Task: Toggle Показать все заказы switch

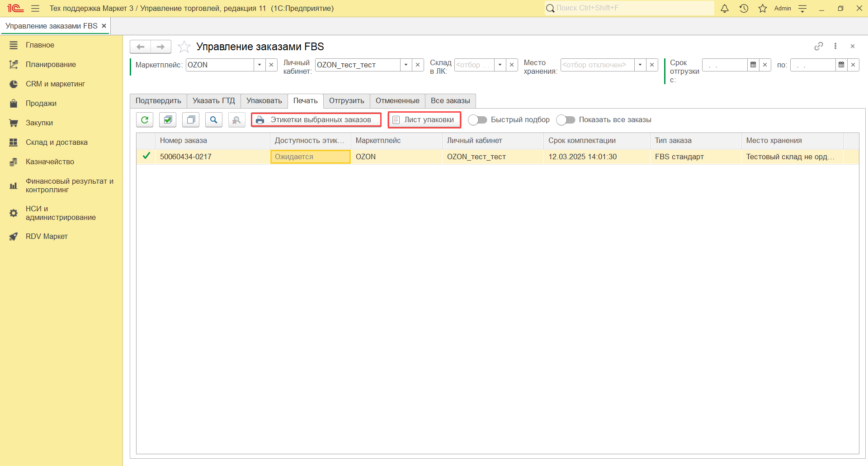Action: (x=566, y=120)
